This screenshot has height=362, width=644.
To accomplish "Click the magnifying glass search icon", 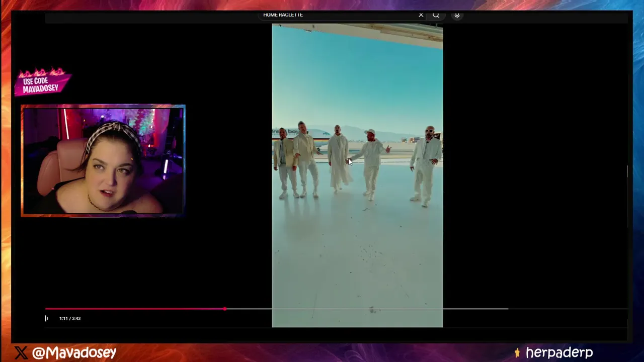I will point(436,15).
